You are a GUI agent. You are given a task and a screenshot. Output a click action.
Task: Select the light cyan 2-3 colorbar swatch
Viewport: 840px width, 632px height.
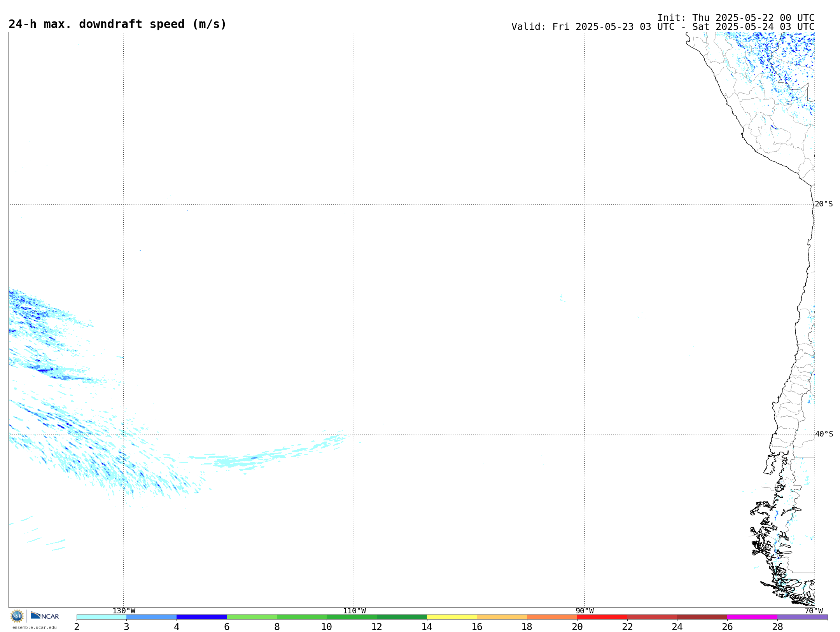(101, 617)
